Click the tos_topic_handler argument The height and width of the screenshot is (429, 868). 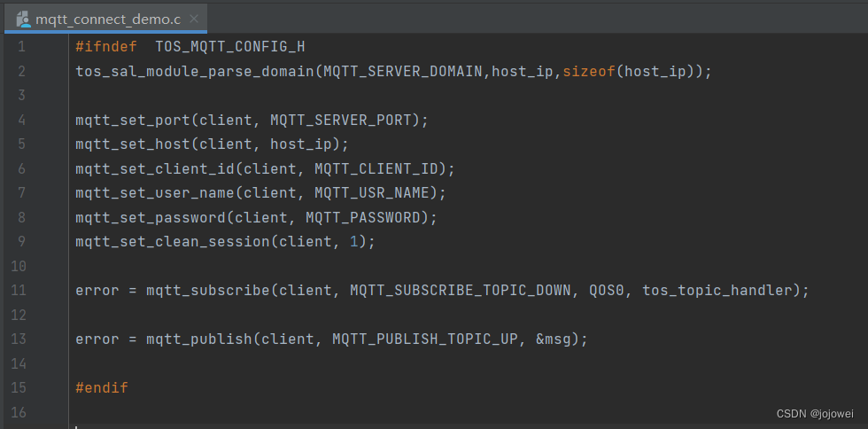pos(717,291)
